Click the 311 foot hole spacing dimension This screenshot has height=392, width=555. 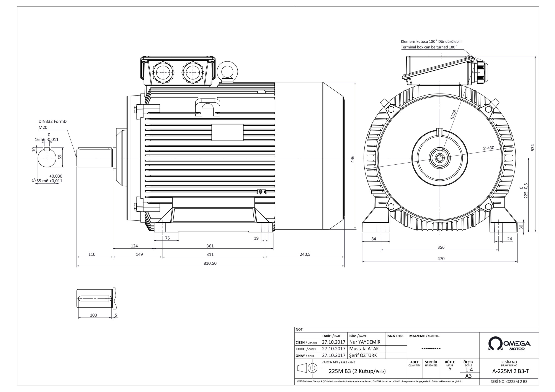point(210,254)
